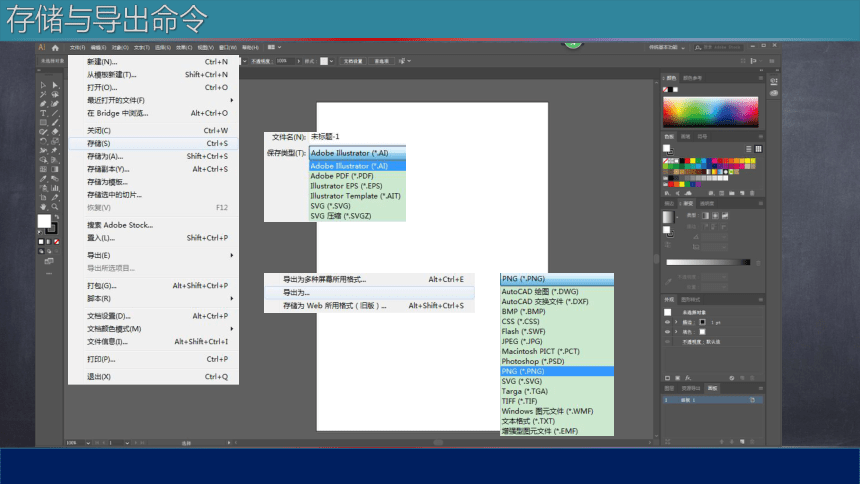This screenshot has height=484, width=860.
Task: Choose 存储为(A)... menu entry
Action: pos(154,156)
